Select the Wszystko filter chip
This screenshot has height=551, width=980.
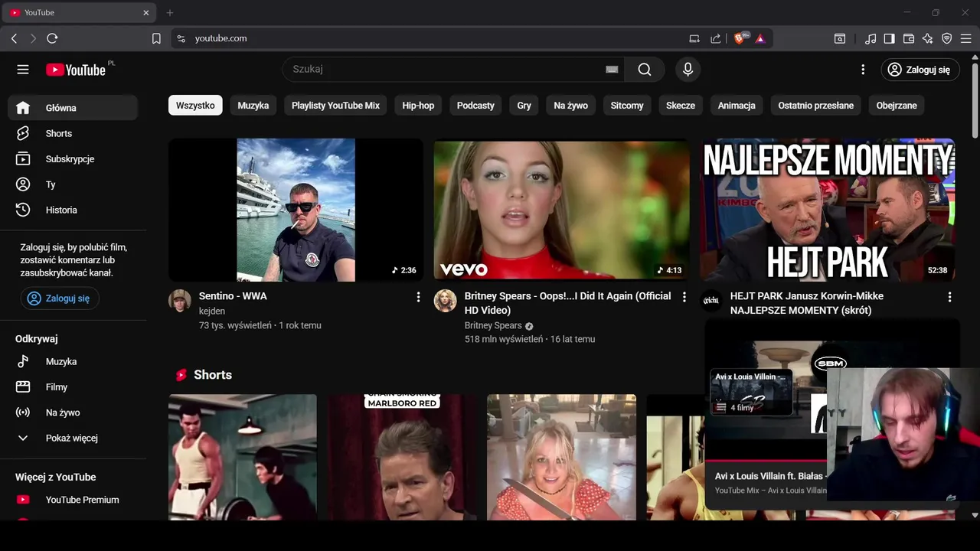pos(195,106)
